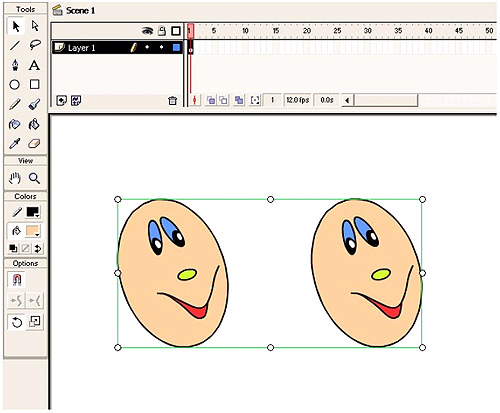Click the Insert Layer button
This screenshot has height=413, width=500.
[61, 100]
